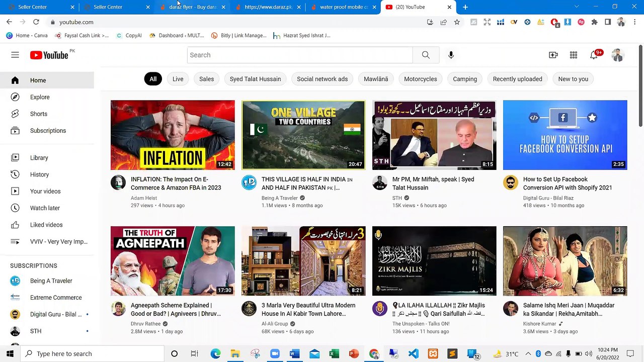Open the Zikr Majlis video thumbnail
The image size is (644, 362).
coord(434,261)
